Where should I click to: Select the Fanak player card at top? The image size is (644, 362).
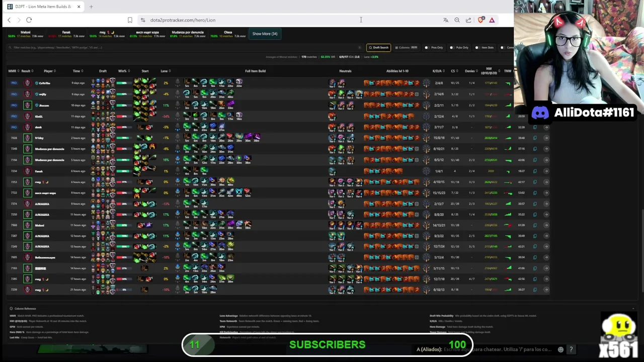pos(66,34)
